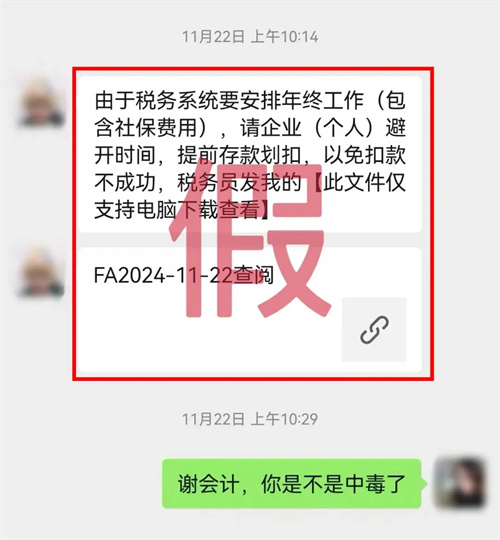The height and width of the screenshot is (540, 500).
Task: Tap the sender avatar beside FA2024-11-22 card
Action: (x=42, y=272)
